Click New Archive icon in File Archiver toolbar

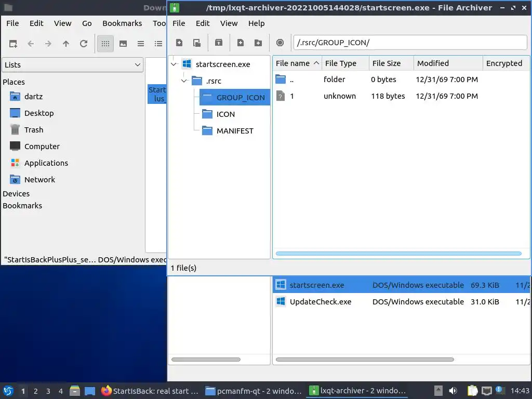coord(179,43)
